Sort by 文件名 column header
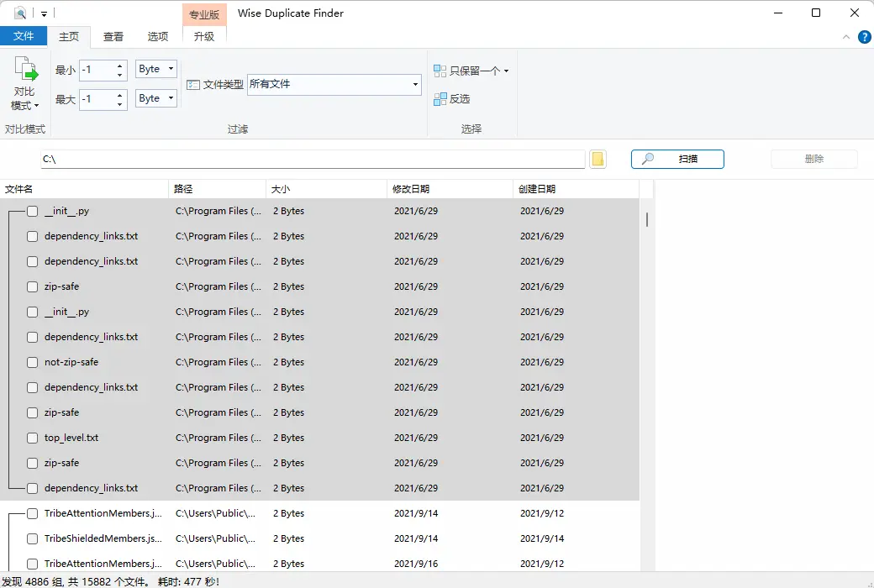The height and width of the screenshot is (588, 874). coord(84,189)
